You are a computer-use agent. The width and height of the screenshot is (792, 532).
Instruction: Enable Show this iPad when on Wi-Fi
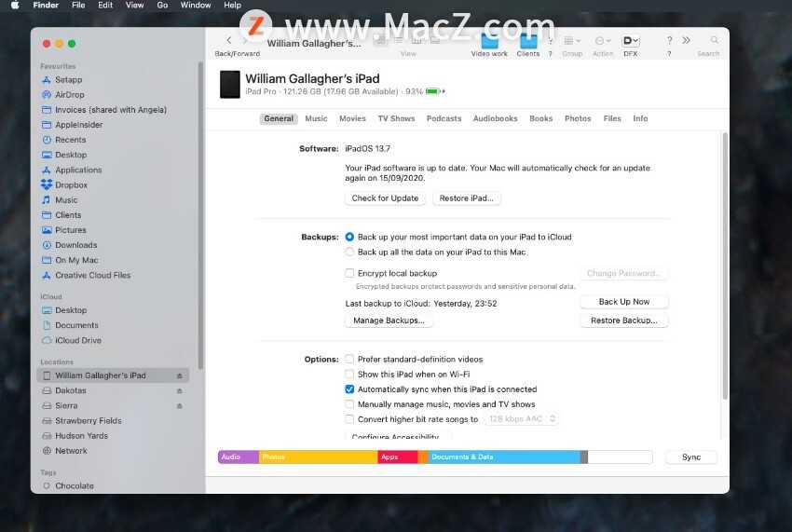[349, 375]
